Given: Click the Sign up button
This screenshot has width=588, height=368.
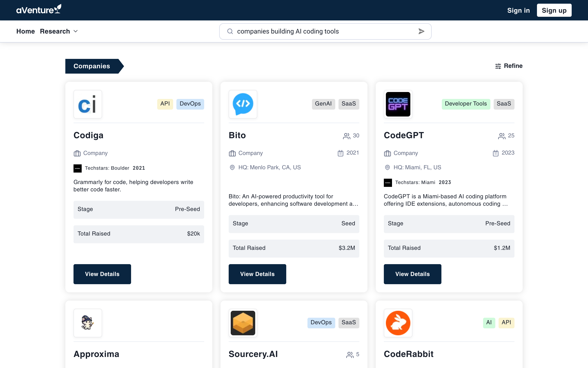Looking at the screenshot, I should point(554,10).
